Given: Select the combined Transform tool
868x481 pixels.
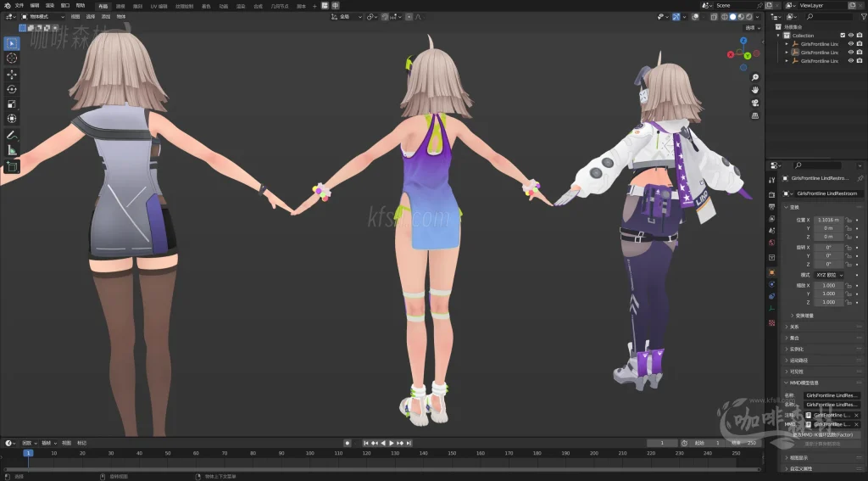Looking at the screenshot, I should pyautogui.click(x=12, y=119).
